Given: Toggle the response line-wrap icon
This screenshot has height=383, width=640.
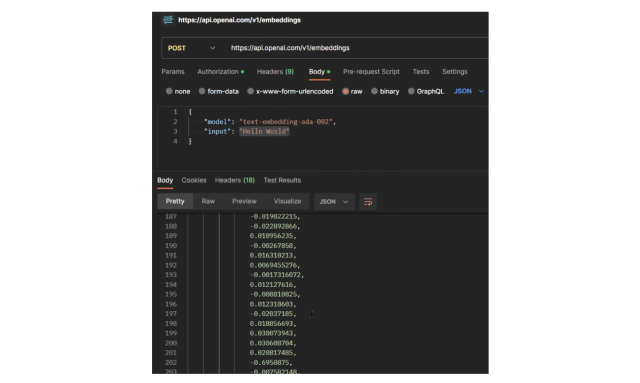Looking at the screenshot, I should click(368, 202).
